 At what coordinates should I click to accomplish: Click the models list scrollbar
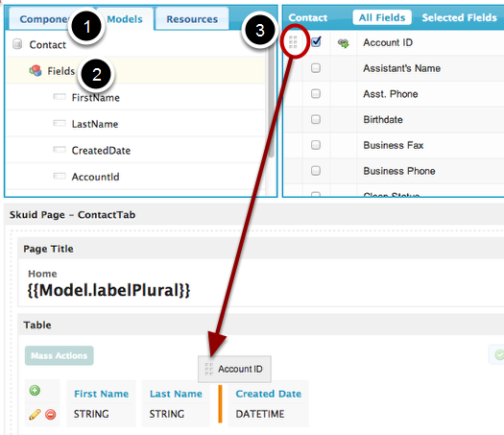click(272, 96)
